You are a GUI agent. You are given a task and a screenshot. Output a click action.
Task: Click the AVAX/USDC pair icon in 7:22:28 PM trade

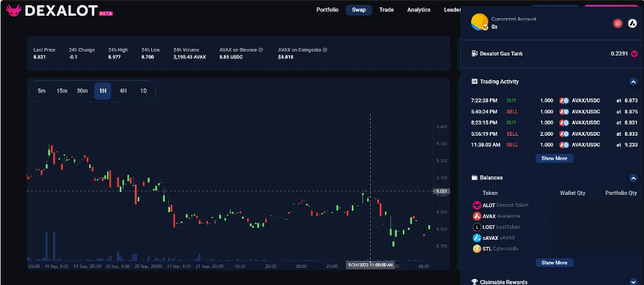(564, 100)
